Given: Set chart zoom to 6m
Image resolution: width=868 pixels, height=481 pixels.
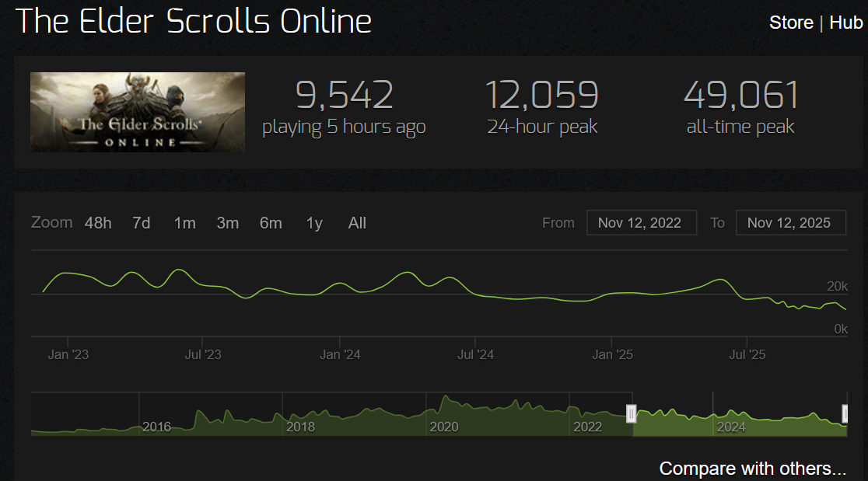Looking at the screenshot, I should tap(271, 223).
